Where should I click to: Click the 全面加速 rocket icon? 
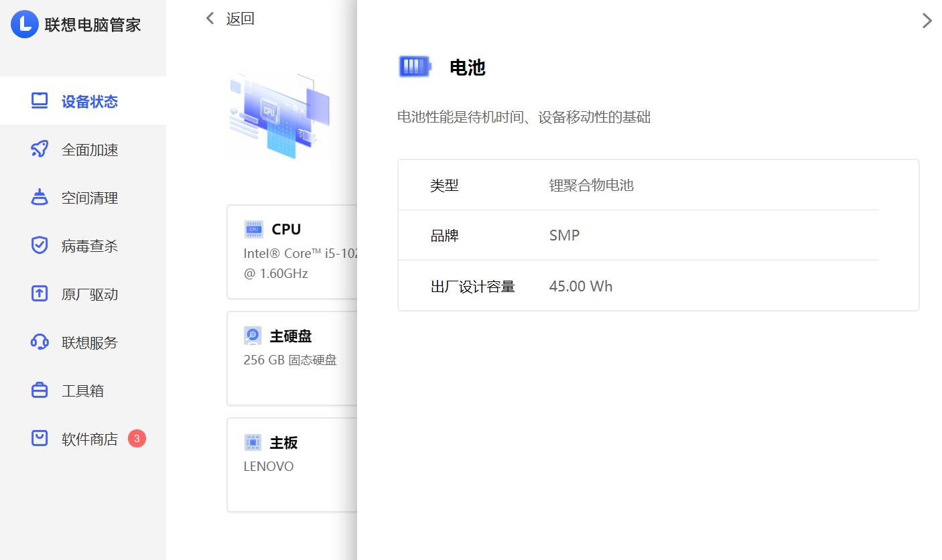point(40,149)
